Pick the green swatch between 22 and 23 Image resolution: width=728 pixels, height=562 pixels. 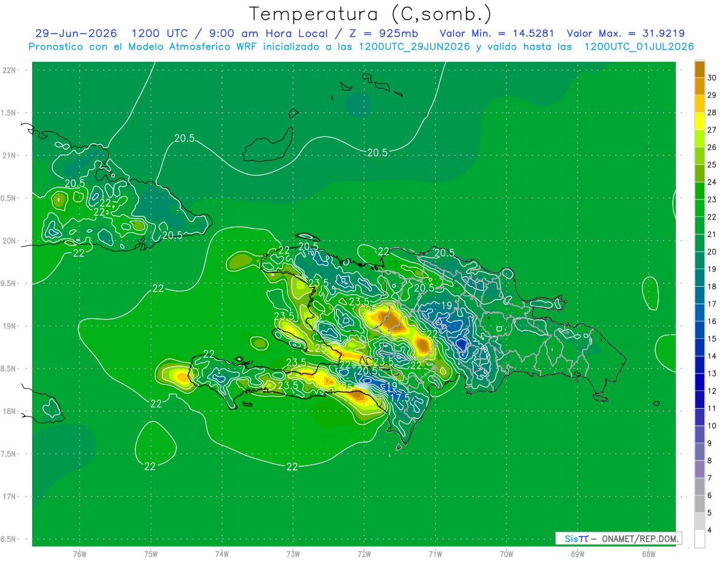click(699, 208)
